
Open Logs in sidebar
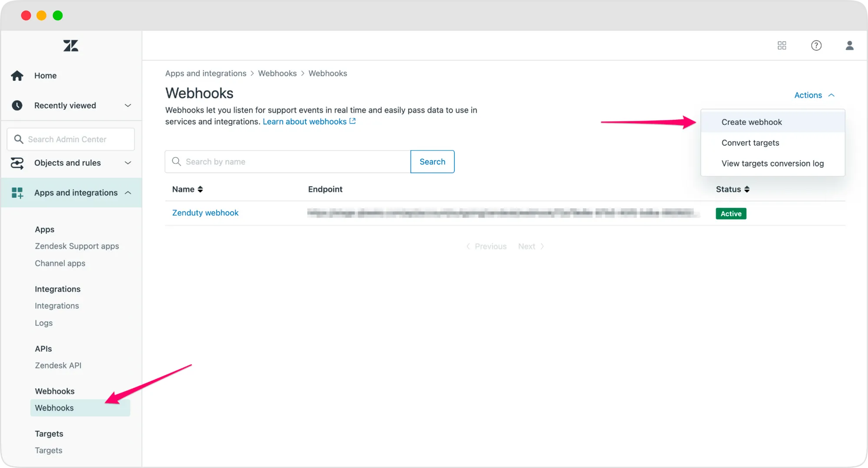pyautogui.click(x=43, y=323)
